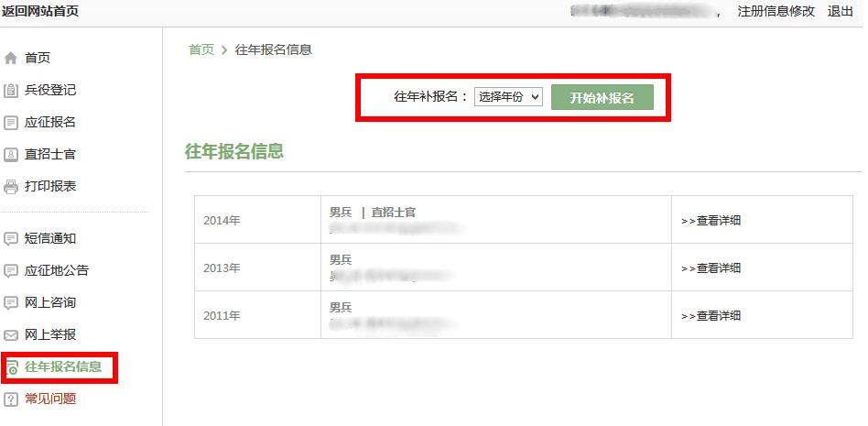This screenshot has width=868, height=426.
Task: Click the 注册信息修改 link
Action: pos(776,11)
